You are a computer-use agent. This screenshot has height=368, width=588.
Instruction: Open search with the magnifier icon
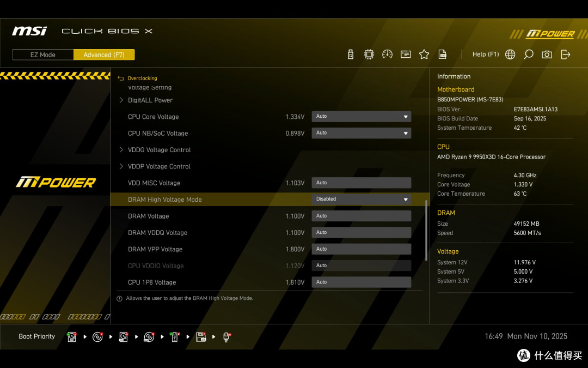tap(528, 55)
